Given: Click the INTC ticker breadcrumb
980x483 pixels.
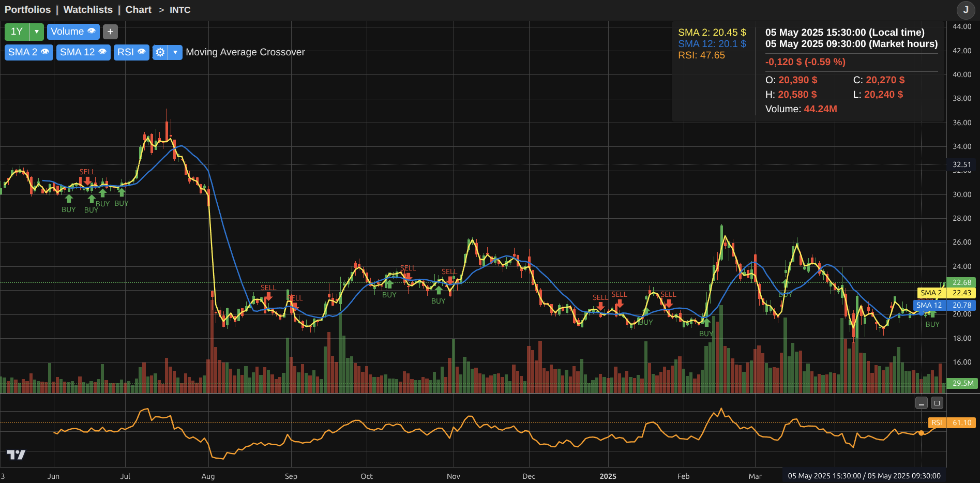Looking at the screenshot, I should [x=180, y=10].
